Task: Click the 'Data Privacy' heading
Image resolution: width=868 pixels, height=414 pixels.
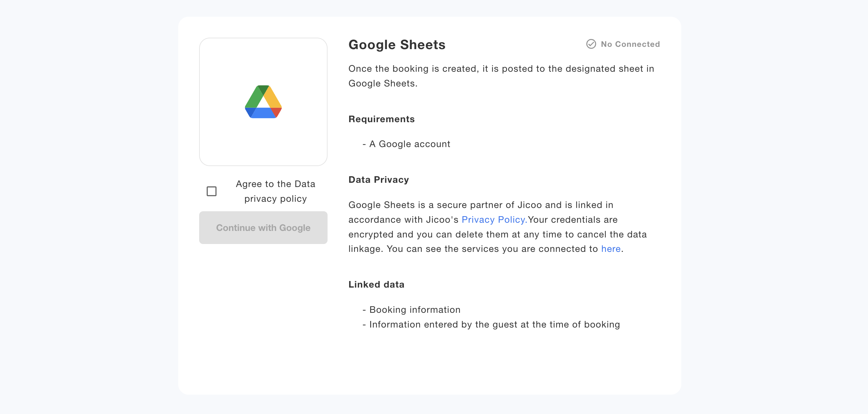Action: [379, 180]
